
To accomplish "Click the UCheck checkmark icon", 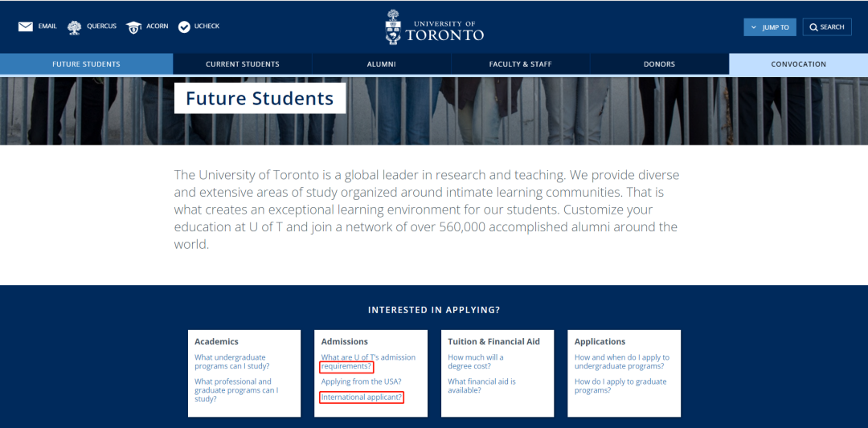I will point(184,26).
